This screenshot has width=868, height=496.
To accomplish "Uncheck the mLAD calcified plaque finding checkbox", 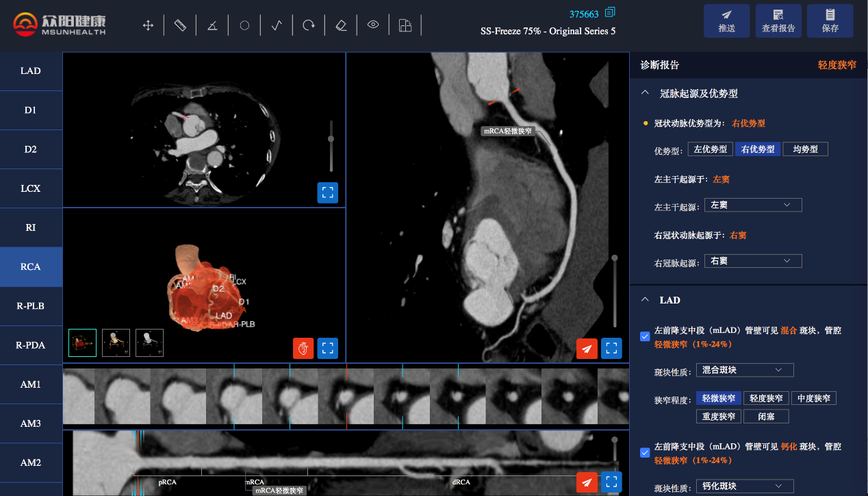I will point(644,452).
